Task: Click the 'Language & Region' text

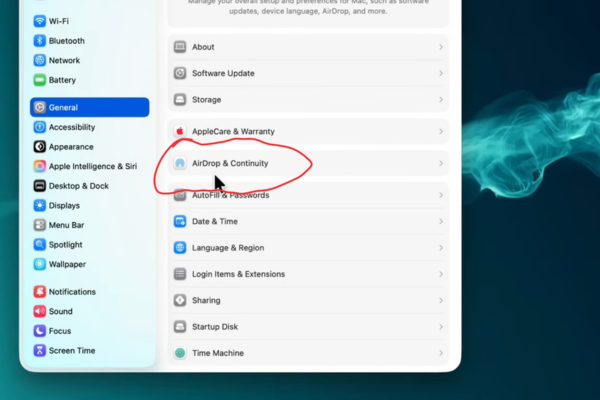Action: pyautogui.click(x=228, y=248)
